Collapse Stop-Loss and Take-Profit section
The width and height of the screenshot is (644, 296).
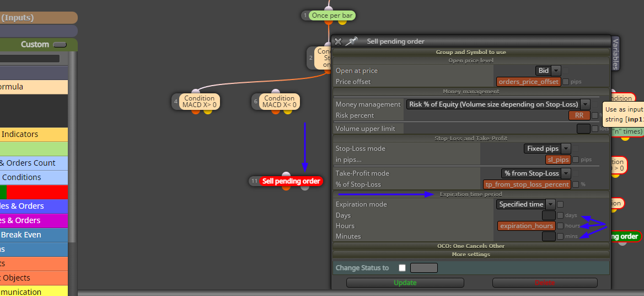click(x=471, y=139)
